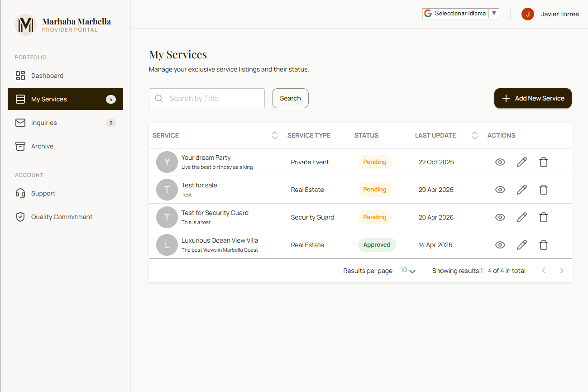Edit the Luxurious Ocean View Villa listing

522,245
